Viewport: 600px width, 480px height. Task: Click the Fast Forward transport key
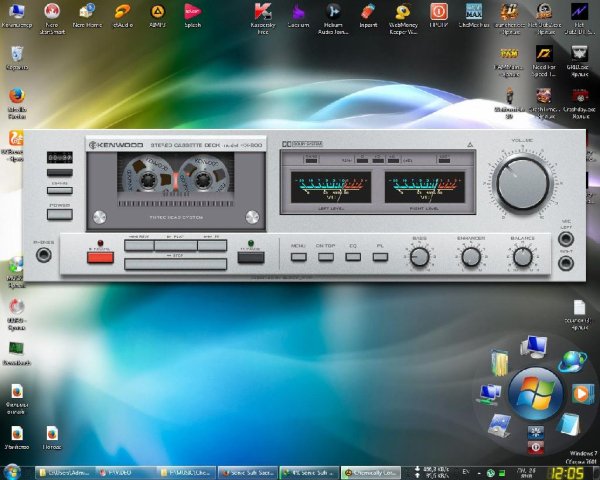click(212, 245)
